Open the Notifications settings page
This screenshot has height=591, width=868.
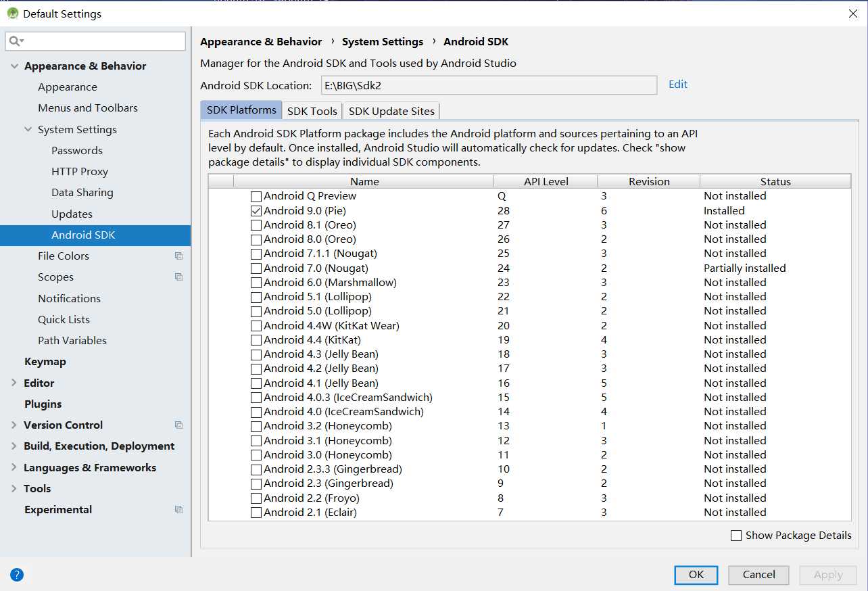[69, 298]
